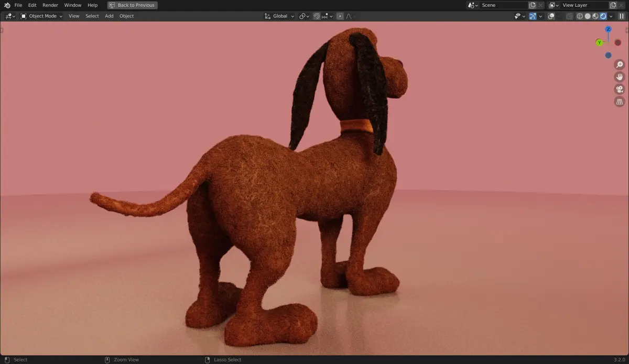Remove the View Layer with X icon
This screenshot has height=364, width=629.
coord(622,5)
